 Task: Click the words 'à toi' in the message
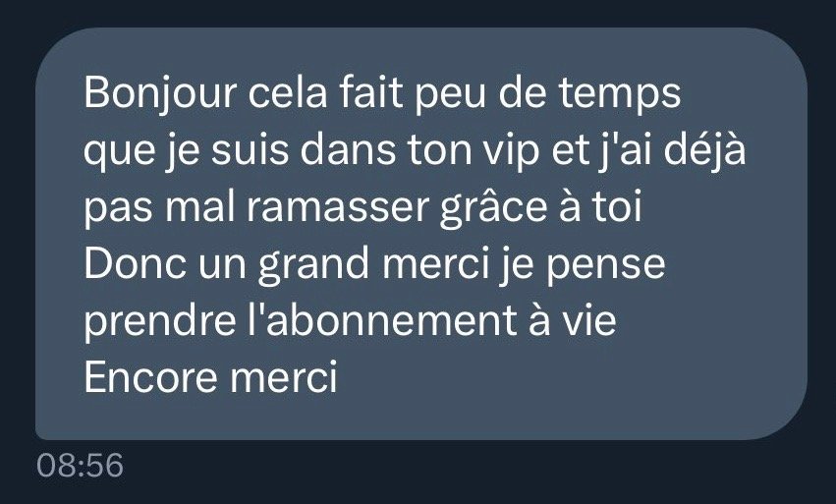[600, 207]
